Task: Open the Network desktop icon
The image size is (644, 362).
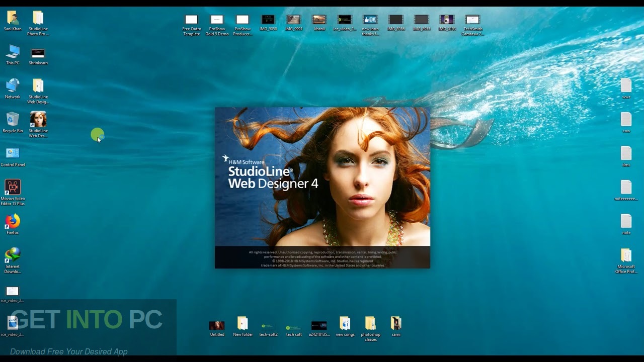Action: tap(13, 86)
